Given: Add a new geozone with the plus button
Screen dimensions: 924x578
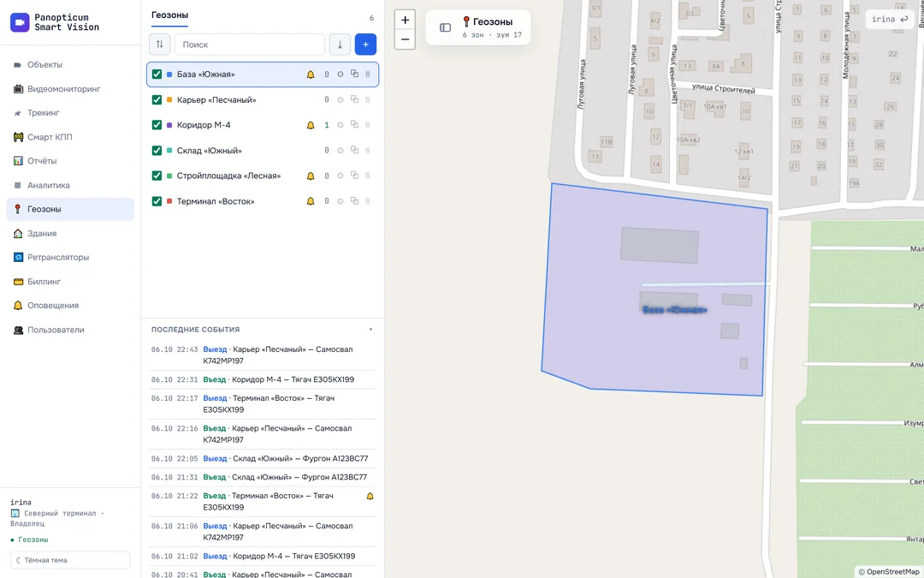Looking at the screenshot, I should [366, 45].
